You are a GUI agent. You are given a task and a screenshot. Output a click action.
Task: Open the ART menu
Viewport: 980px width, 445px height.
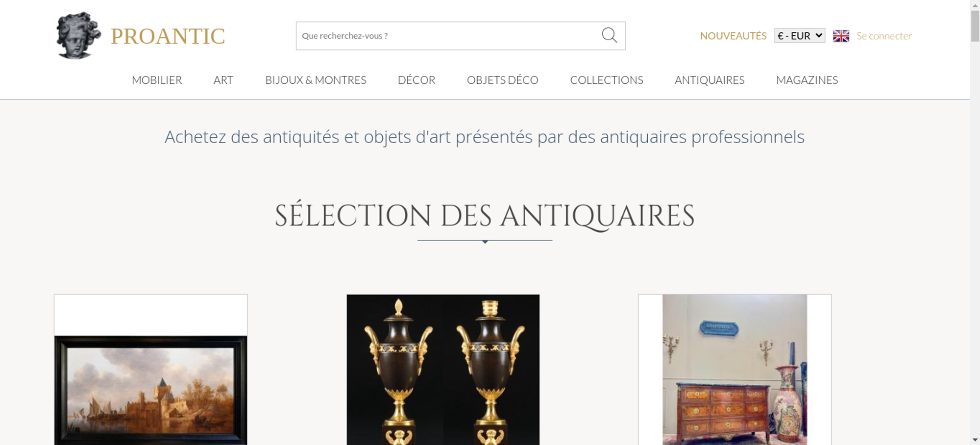(223, 80)
